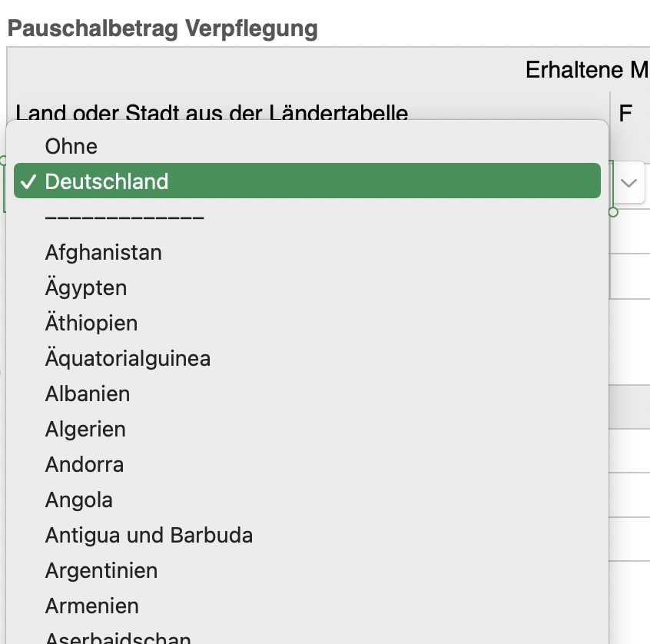Pick Äthiopien from the list
Screen dimensions: 650x644
91,323
